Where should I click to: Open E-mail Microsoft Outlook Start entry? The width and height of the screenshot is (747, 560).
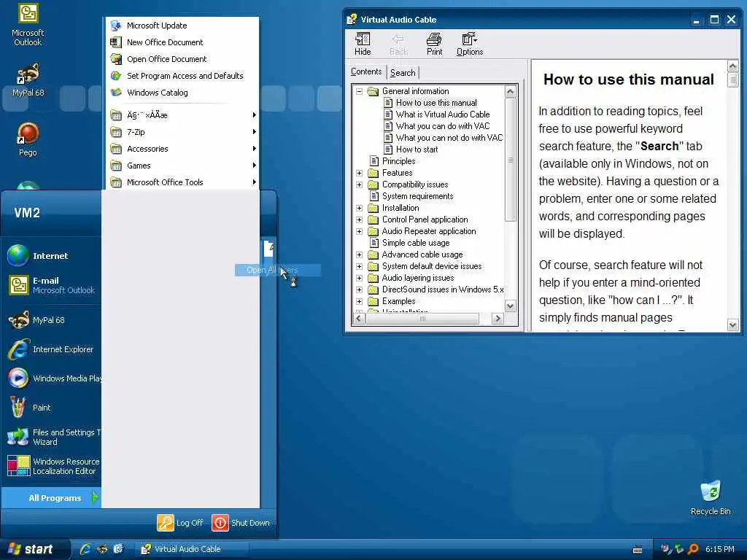[x=52, y=285]
